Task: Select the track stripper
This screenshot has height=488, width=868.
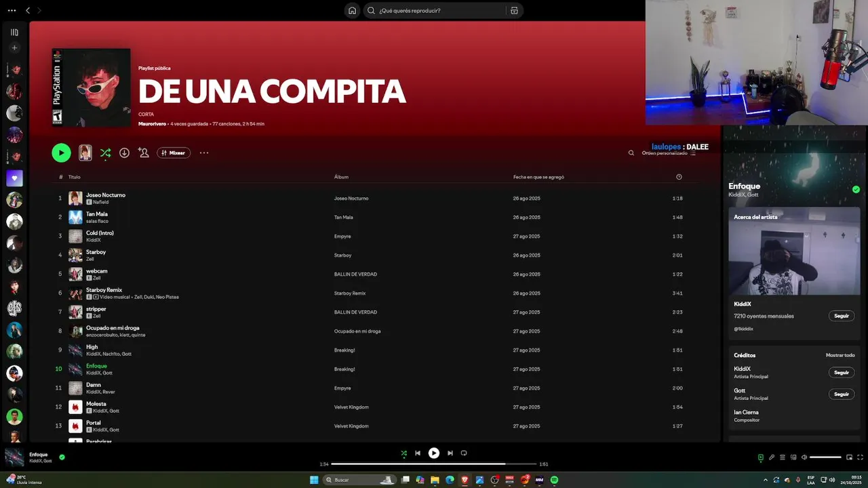Action: (96, 309)
